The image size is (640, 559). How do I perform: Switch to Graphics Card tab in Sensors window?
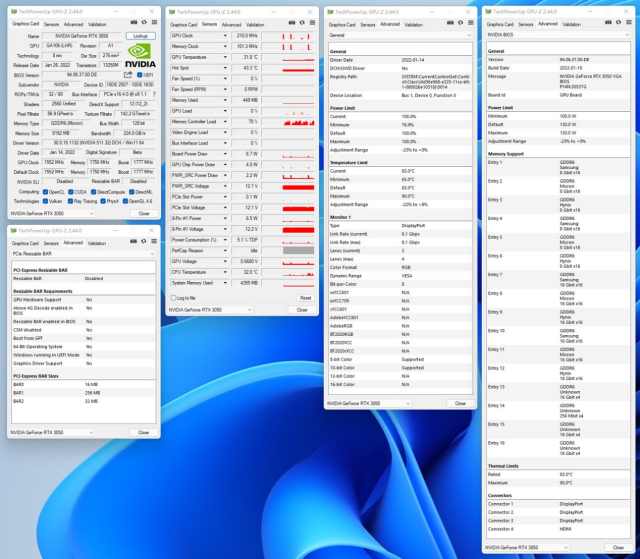184,25
